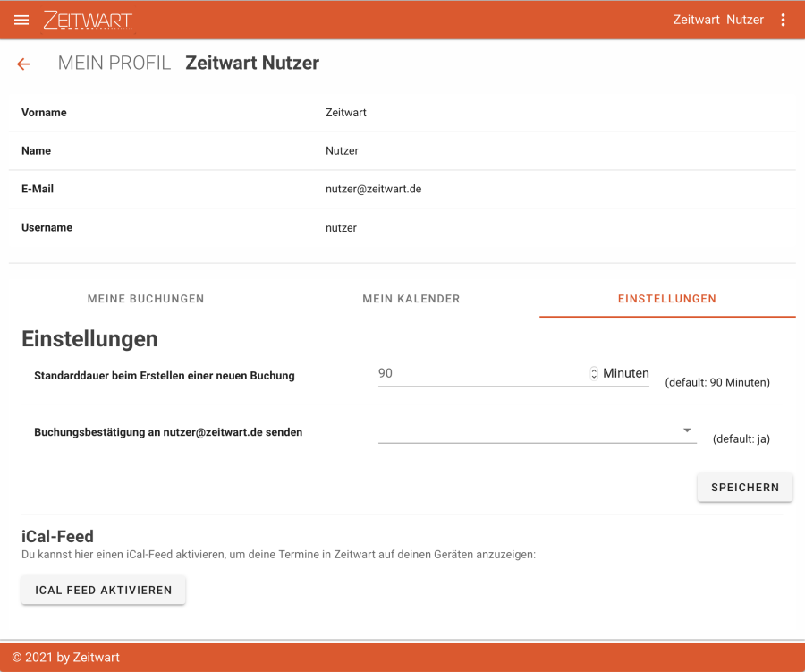Click the stepper arrows on duration field
Viewport: 805px width, 672px height.
[x=594, y=373]
